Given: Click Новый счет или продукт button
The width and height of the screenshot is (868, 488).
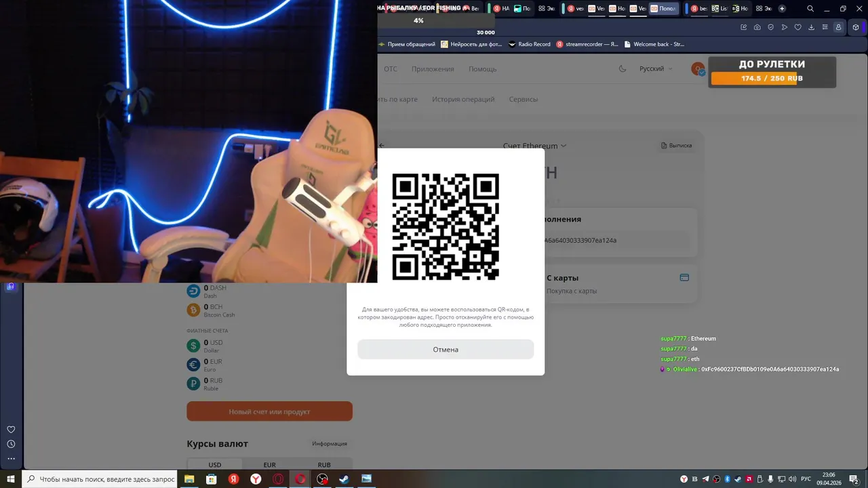Looking at the screenshot, I should tap(269, 411).
